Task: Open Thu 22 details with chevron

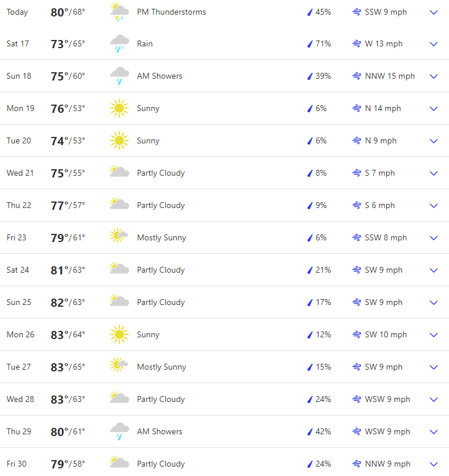Action: point(434,206)
